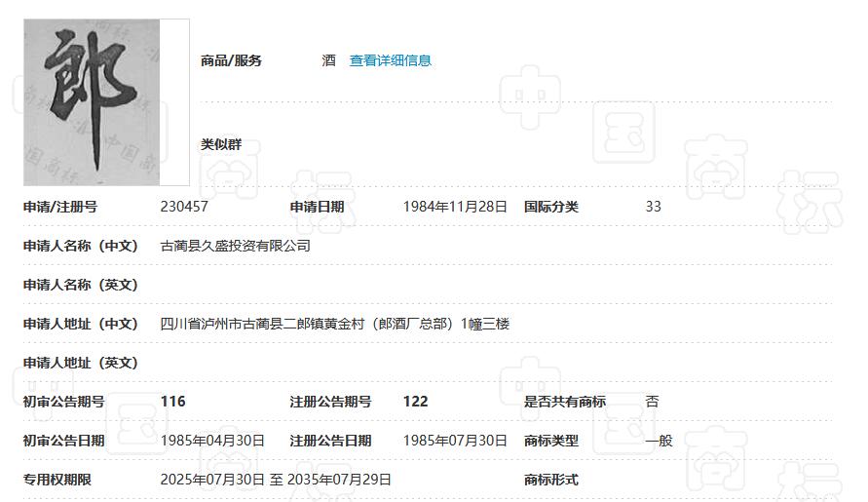The image size is (868, 502).
Task: Click the 专用权期限 label
Action: pos(57,480)
